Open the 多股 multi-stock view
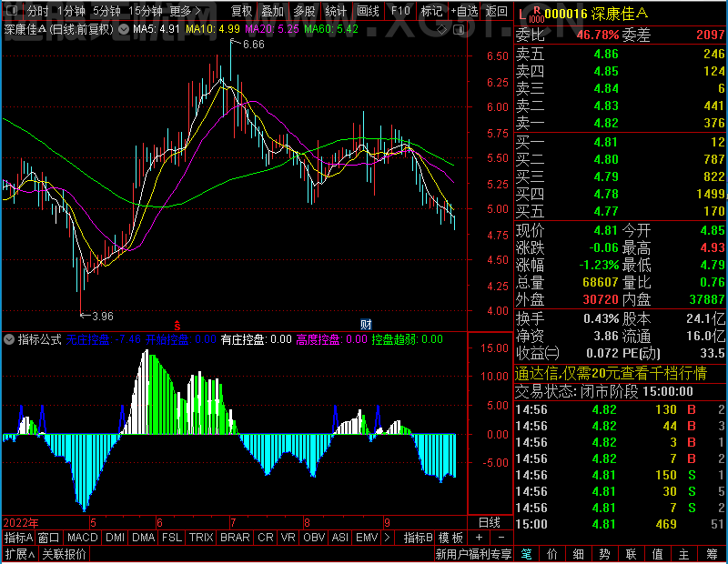The width and height of the screenshot is (728, 564). [x=304, y=11]
